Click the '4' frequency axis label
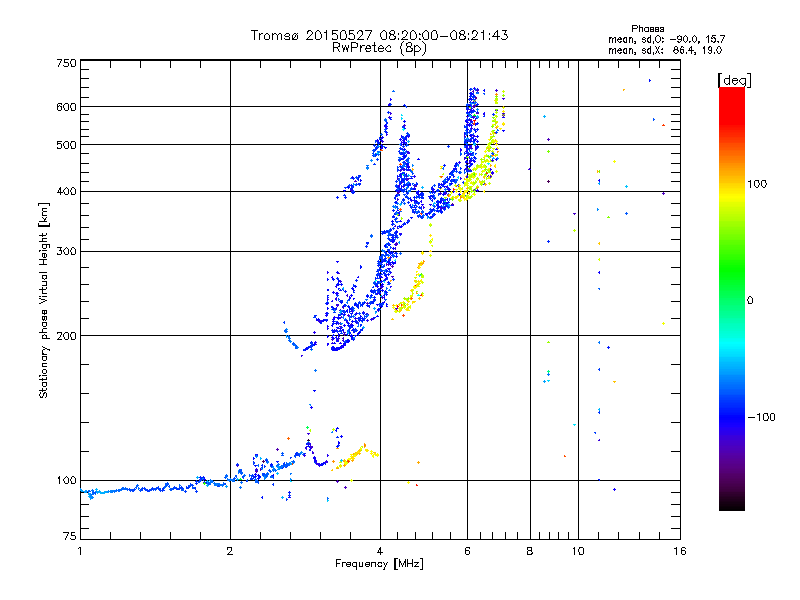Viewport: 800px width, 600px height. pyautogui.click(x=380, y=551)
